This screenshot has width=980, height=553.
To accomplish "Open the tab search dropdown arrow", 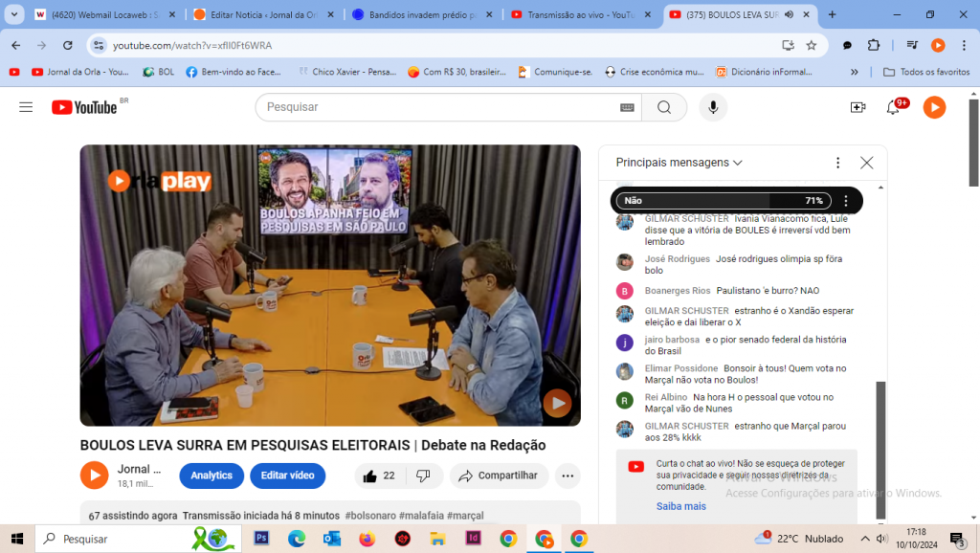I will coord(13,14).
